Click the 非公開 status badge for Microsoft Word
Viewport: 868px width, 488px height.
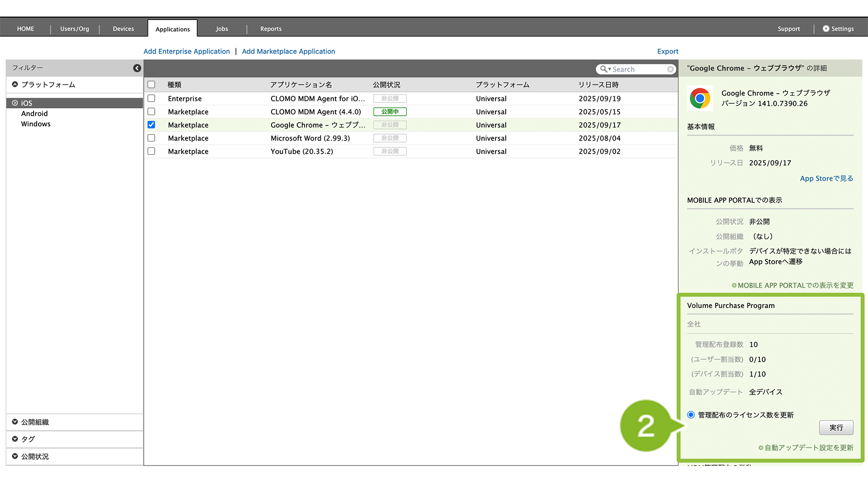[390, 138]
